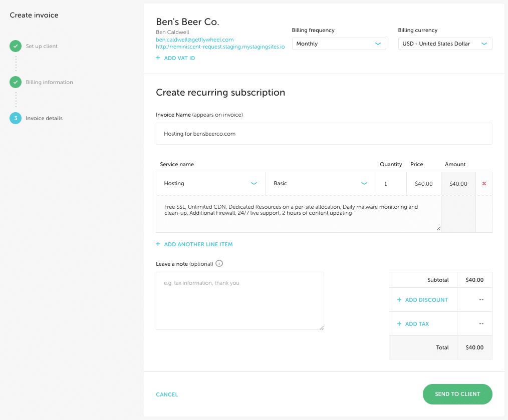Click the Set up client green checkmark step

pos(16,46)
